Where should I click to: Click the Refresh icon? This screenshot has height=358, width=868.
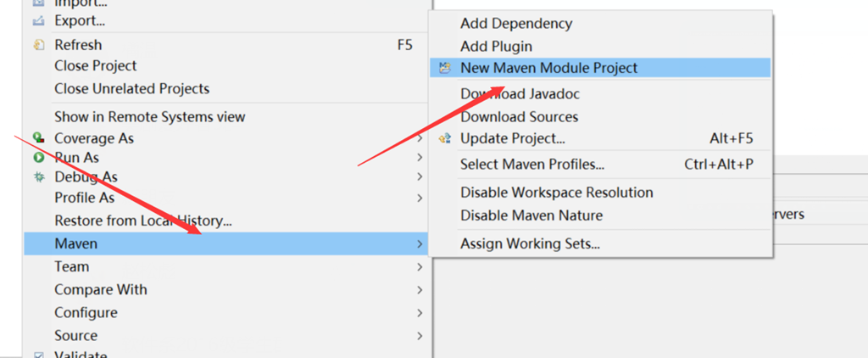(38, 45)
